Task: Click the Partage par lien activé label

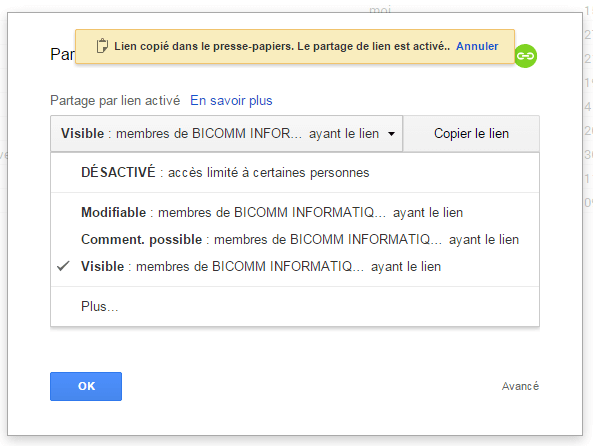Action: click(x=115, y=101)
